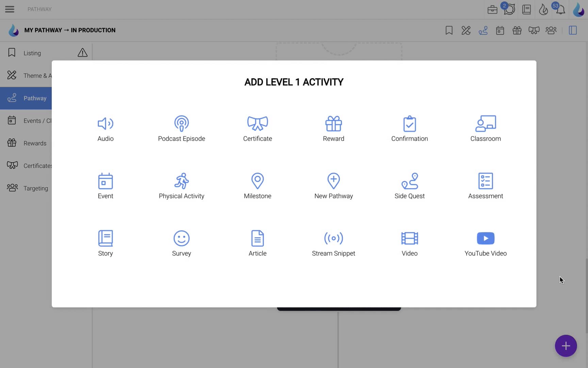Select the Milestone activity
This screenshot has width=588, height=368.
pyautogui.click(x=258, y=186)
